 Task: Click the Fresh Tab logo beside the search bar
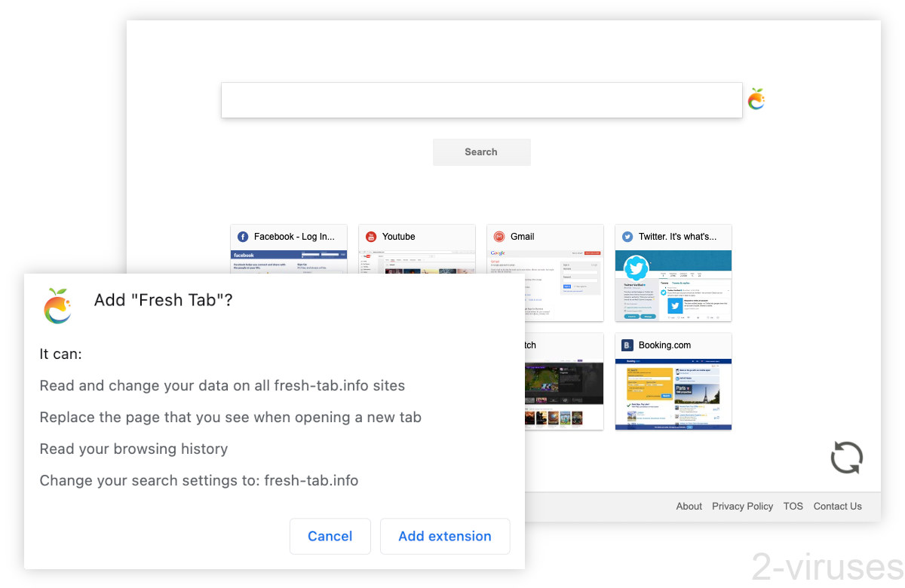pyautogui.click(x=756, y=99)
